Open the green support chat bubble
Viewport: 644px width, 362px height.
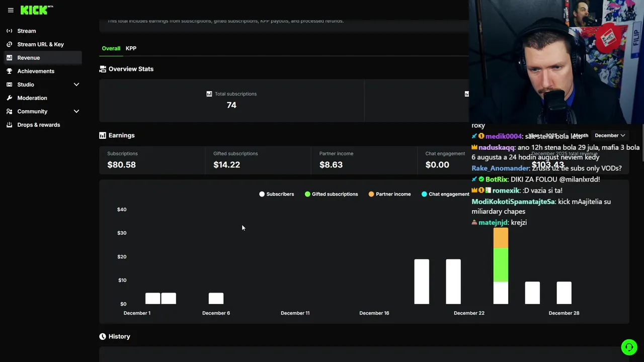coord(629,347)
